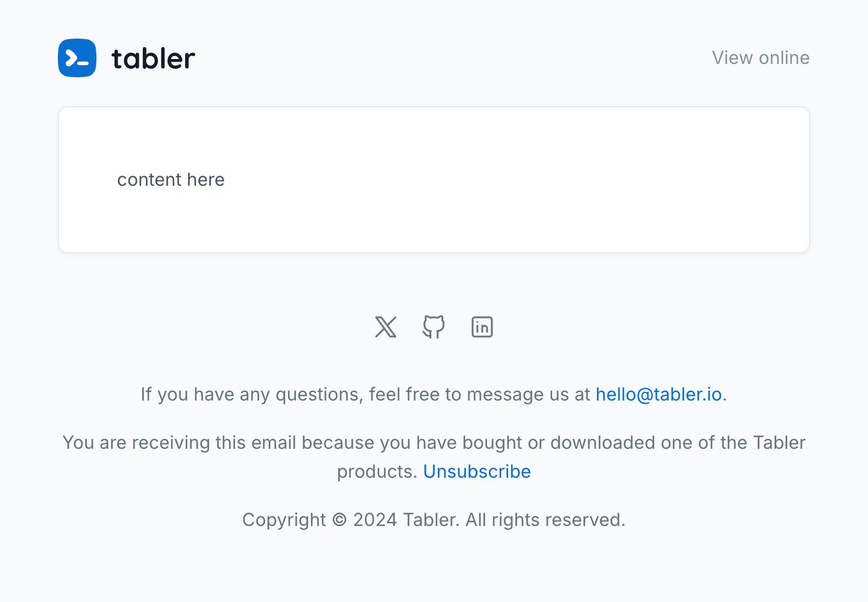Click the word "products." before Unsubscribe
The width and height of the screenshot is (868, 602).
pyautogui.click(x=377, y=472)
